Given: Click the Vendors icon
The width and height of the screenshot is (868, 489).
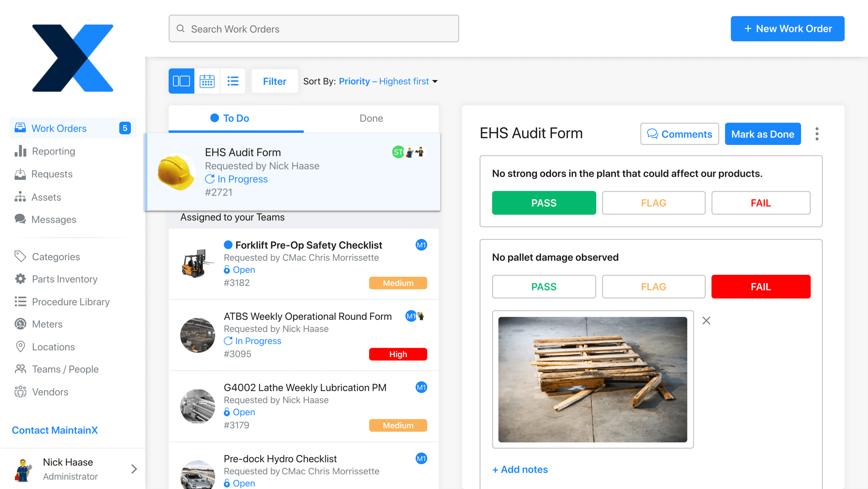Looking at the screenshot, I should [x=20, y=392].
